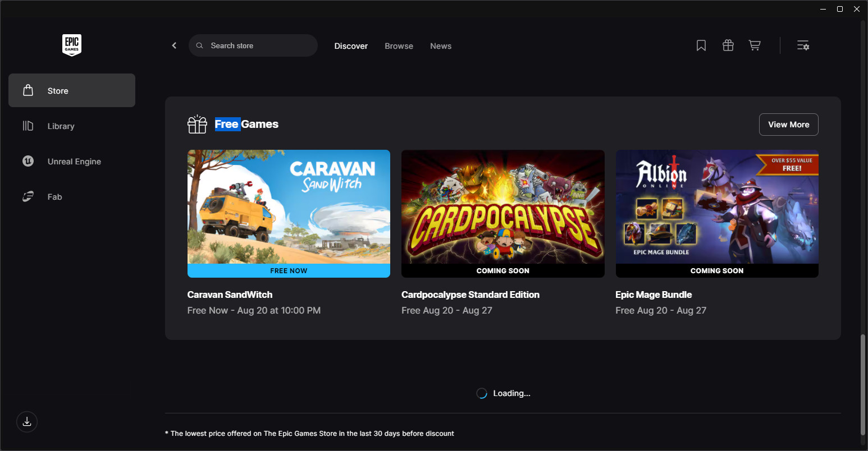Open the Caravan SandWitch title link
868x451 pixels.
tap(230, 294)
